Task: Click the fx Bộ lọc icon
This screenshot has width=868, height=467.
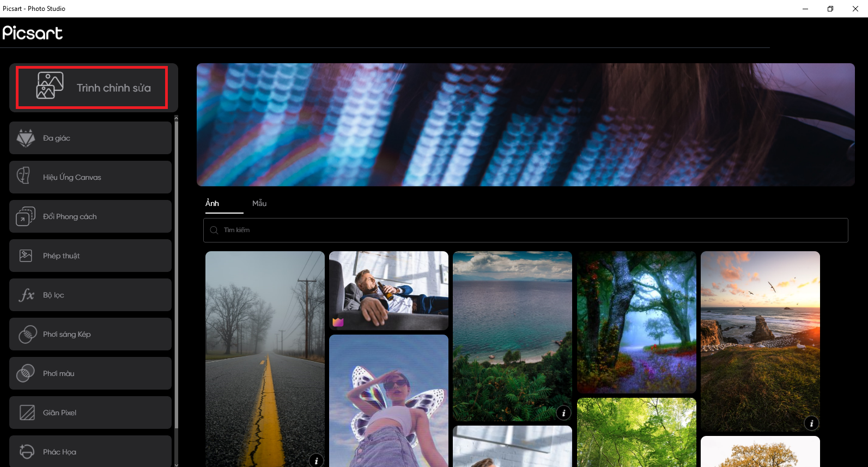Action: (x=26, y=295)
